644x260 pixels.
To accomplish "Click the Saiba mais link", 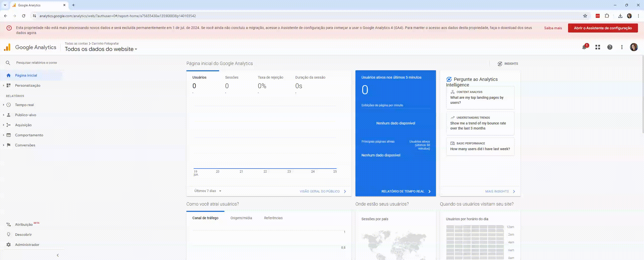I will pyautogui.click(x=553, y=28).
